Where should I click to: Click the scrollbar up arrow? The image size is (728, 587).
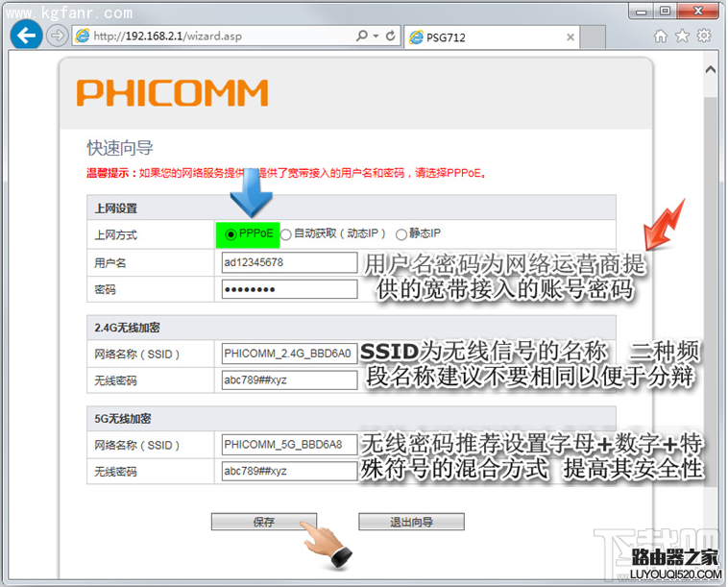711,70
